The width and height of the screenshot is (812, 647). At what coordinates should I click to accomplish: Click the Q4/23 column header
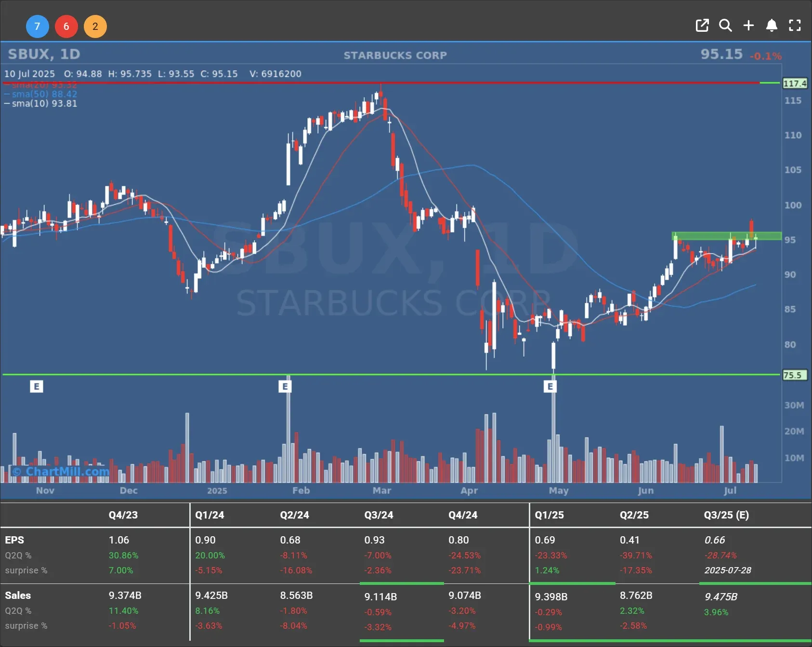(x=123, y=515)
